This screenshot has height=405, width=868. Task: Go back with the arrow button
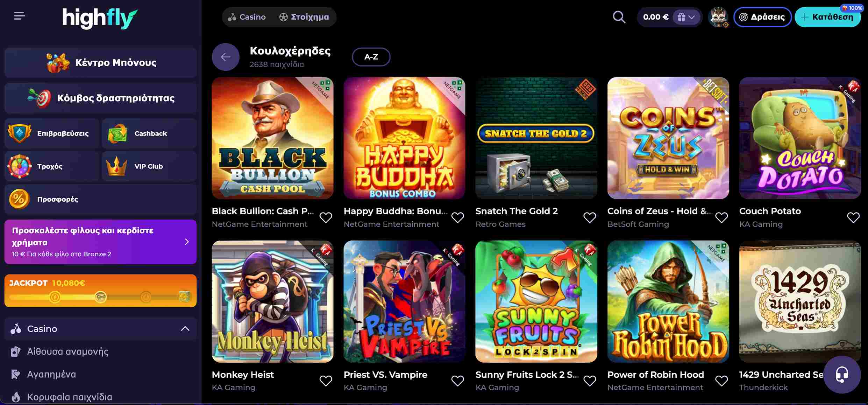point(226,57)
